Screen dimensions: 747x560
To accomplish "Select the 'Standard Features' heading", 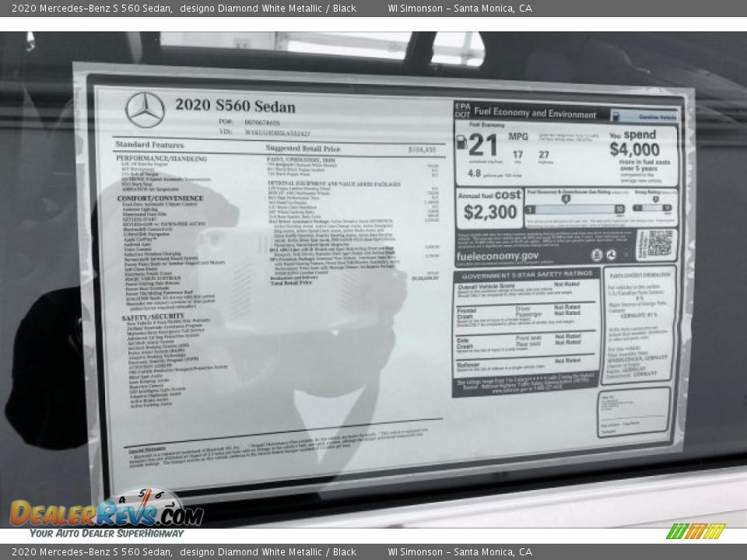I will click(x=149, y=145).
